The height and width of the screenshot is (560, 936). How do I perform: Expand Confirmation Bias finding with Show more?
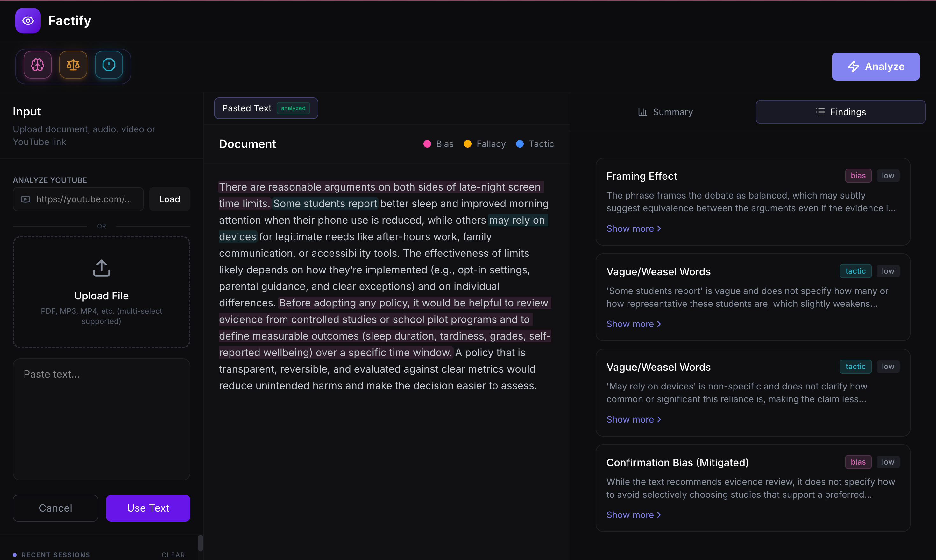coord(633,515)
